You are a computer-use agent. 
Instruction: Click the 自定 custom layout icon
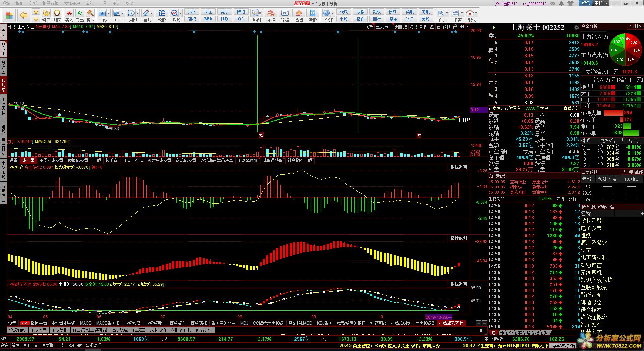pos(441,13)
